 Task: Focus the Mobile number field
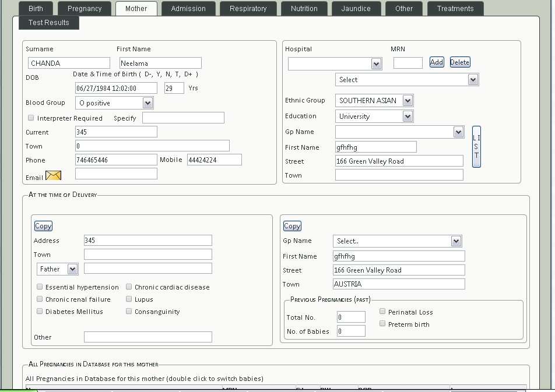tap(214, 160)
